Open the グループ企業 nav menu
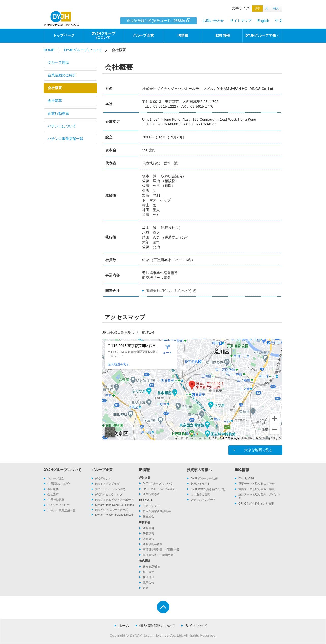 click(x=143, y=36)
